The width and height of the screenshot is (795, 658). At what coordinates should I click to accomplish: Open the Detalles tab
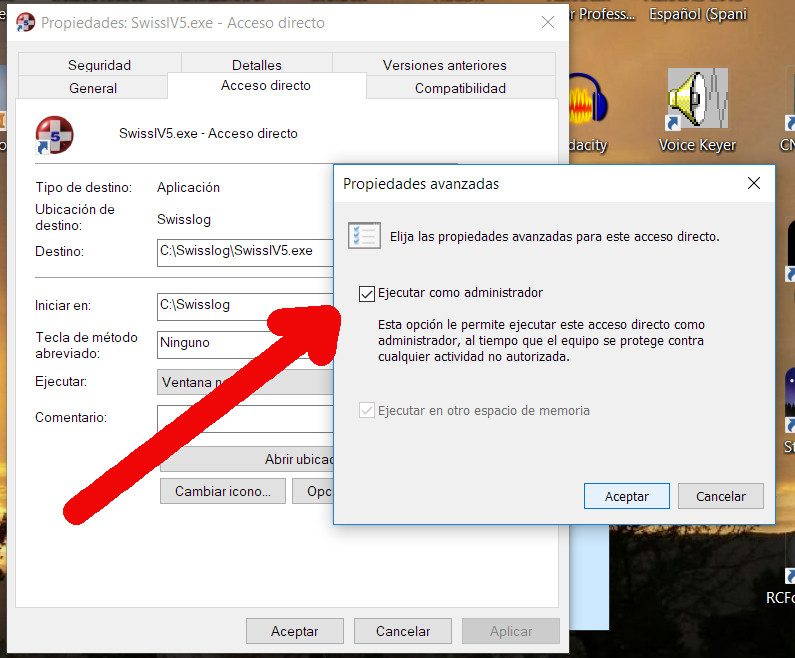pos(257,65)
